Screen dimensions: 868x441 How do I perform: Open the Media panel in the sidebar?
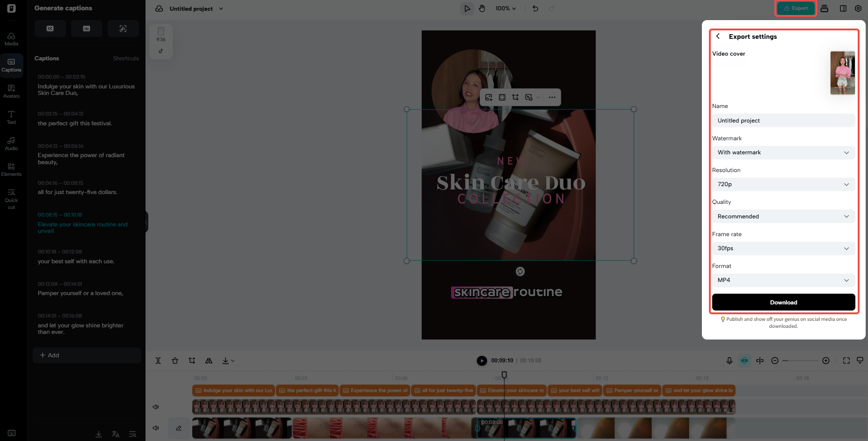11,39
